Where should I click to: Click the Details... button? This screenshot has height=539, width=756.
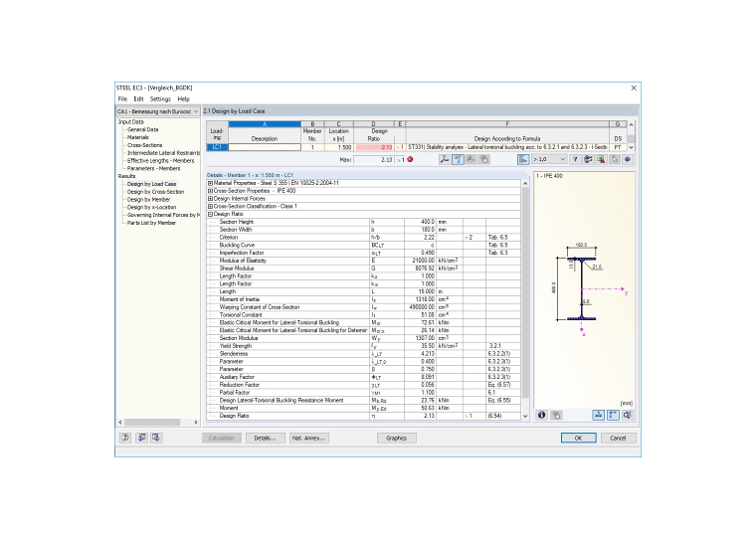[x=266, y=439]
